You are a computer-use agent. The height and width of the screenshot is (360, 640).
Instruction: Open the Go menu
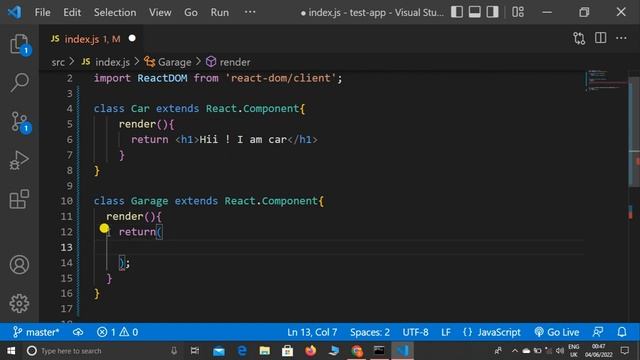click(191, 12)
